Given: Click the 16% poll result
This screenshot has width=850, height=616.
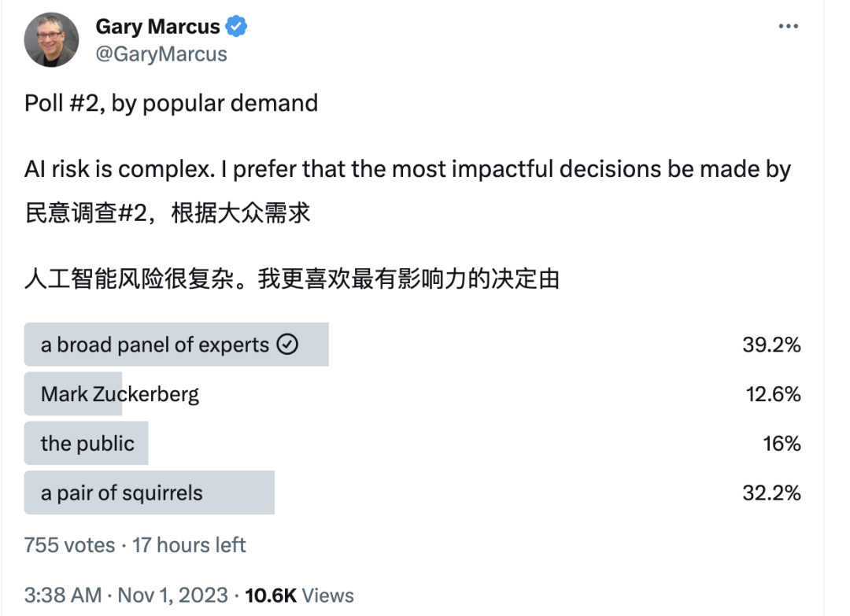Looking at the screenshot, I should click(782, 443).
